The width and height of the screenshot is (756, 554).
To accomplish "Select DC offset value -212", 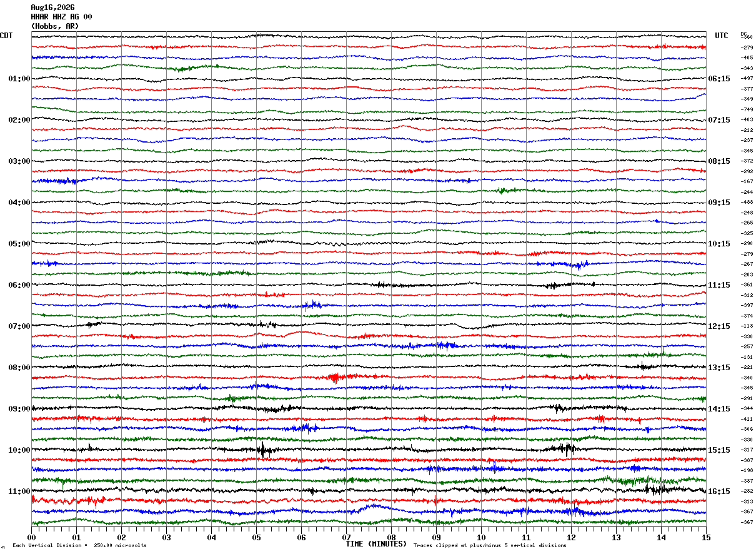I will click(747, 130).
